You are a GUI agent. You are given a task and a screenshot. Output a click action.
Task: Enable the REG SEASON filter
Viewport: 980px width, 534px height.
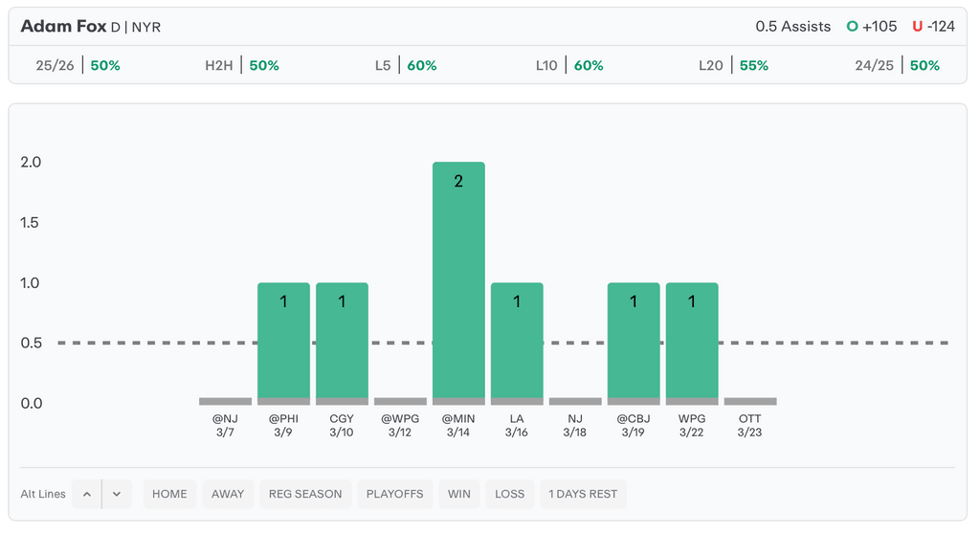[305, 494]
